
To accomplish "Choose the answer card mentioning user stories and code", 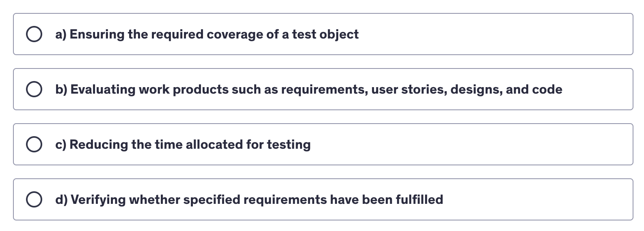I will click(x=589, y=90).
